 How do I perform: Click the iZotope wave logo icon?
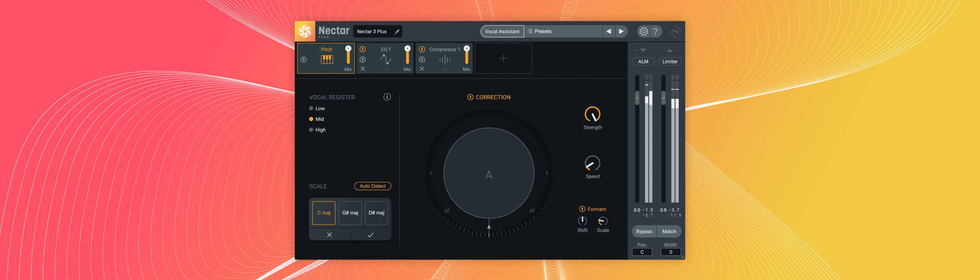click(675, 31)
